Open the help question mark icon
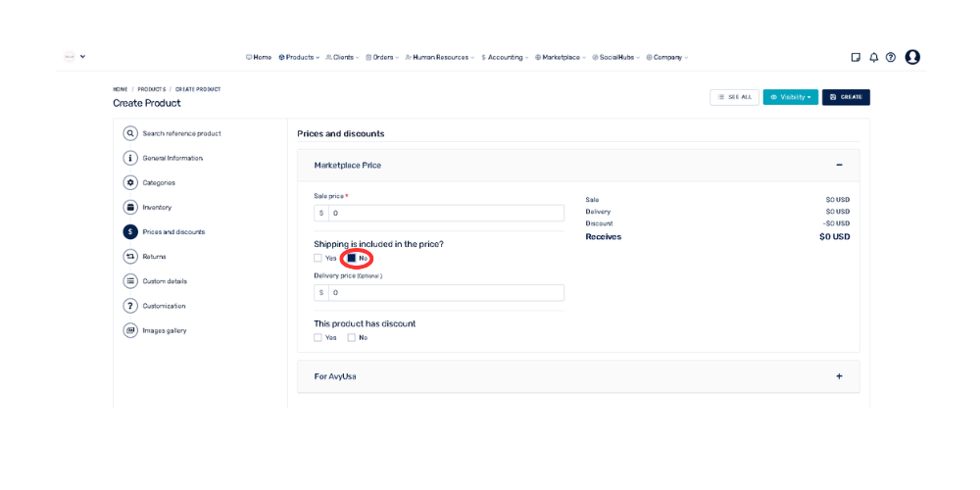Viewport: 980px width, 490px height. pyautogui.click(x=891, y=58)
